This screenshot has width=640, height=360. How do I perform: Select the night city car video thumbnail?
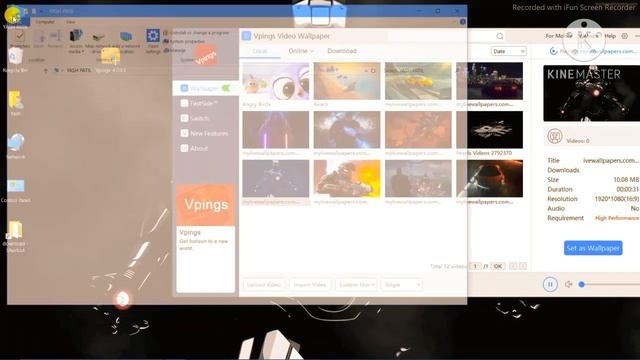(489, 81)
